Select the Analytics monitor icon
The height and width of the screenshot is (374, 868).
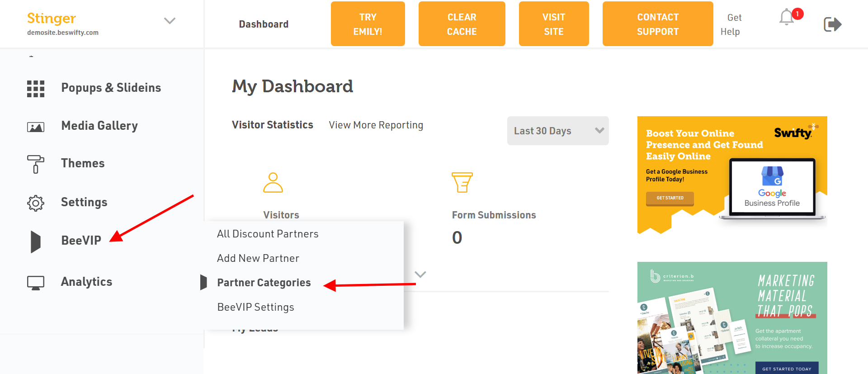36,283
